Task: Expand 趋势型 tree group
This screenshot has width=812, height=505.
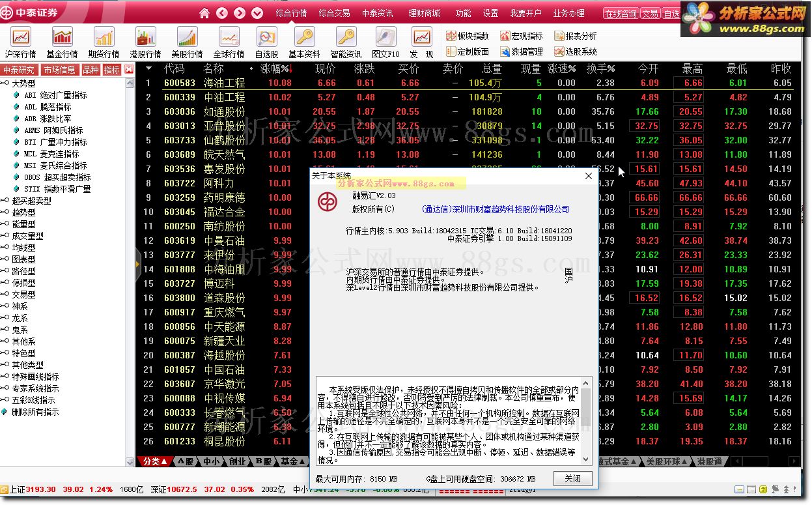Action: pyautogui.click(x=5, y=212)
